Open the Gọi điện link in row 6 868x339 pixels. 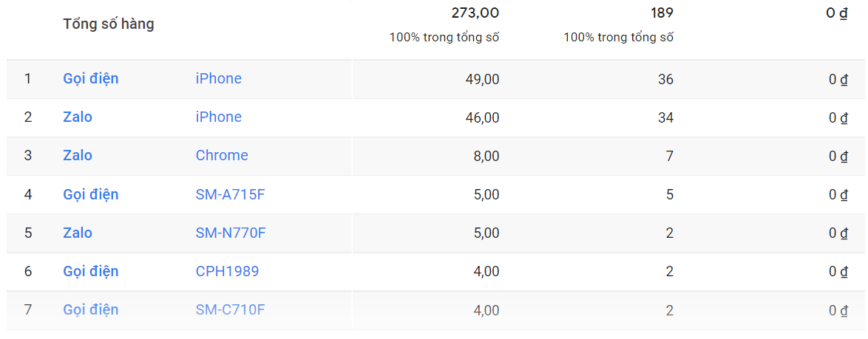[91, 272]
